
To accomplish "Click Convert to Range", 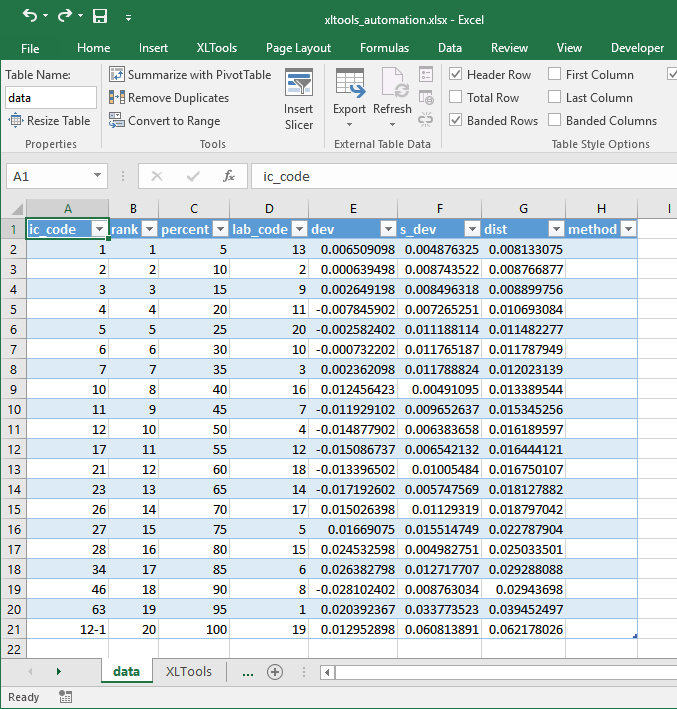I will click(165, 121).
